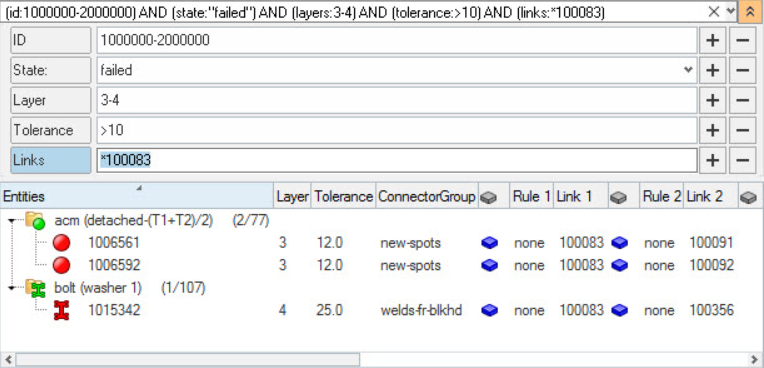Remove the Tolerance filter row

pyautogui.click(x=742, y=130)
